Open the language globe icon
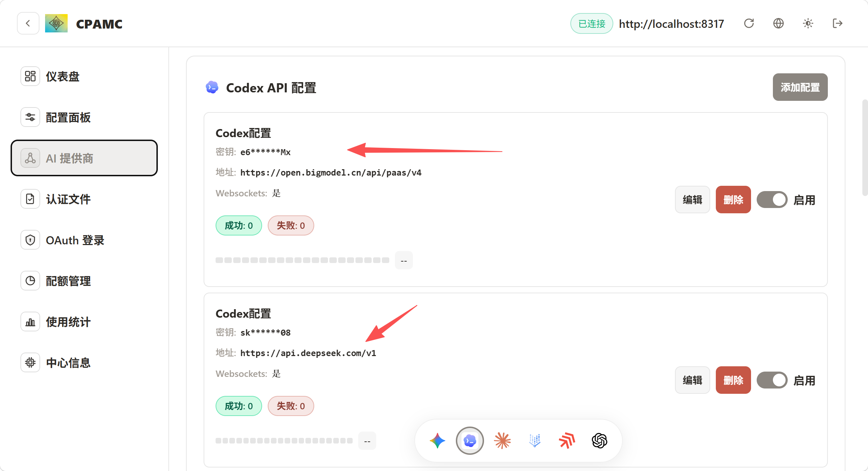Screen dimensions: 868x471 (779, 24)
